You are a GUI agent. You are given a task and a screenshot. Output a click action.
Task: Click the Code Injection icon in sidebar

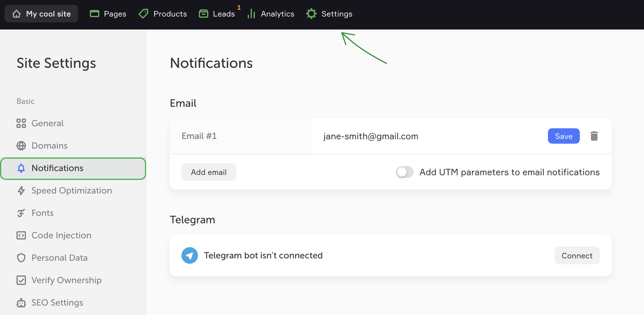click(x=21, y=235)
